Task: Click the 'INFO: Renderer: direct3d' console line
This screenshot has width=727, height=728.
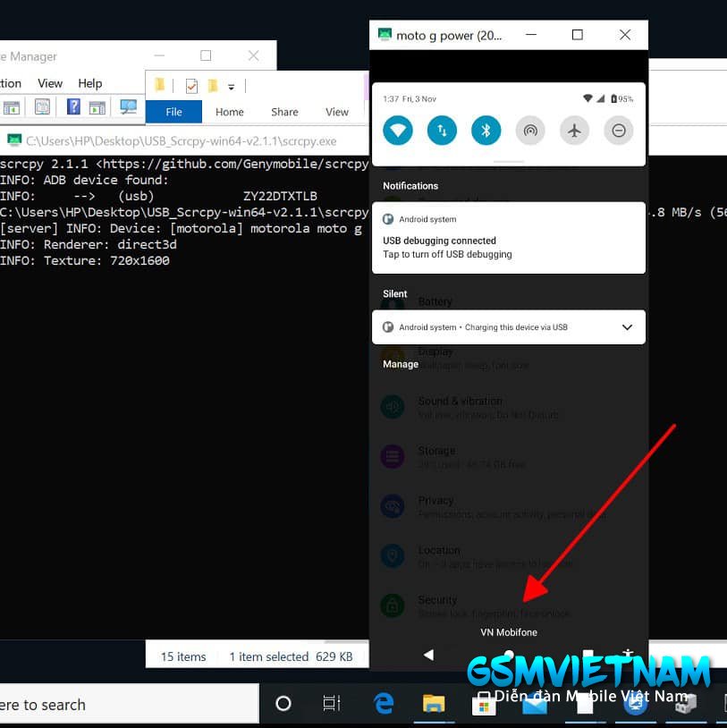Action: [89, 244]
